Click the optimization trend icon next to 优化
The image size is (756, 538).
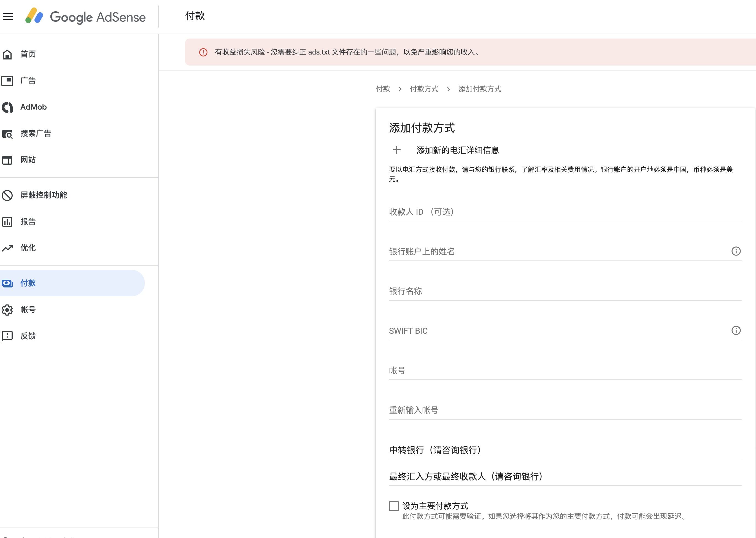click(x=7, y=248)
